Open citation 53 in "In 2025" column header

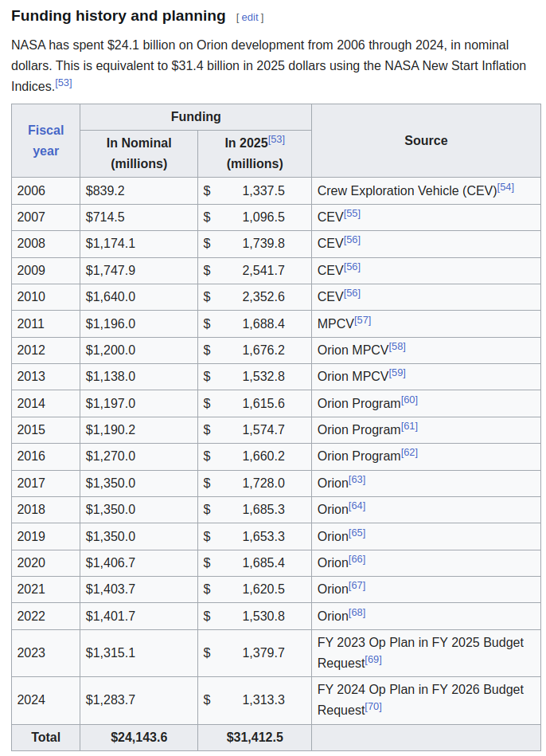[x=276, y=139]
